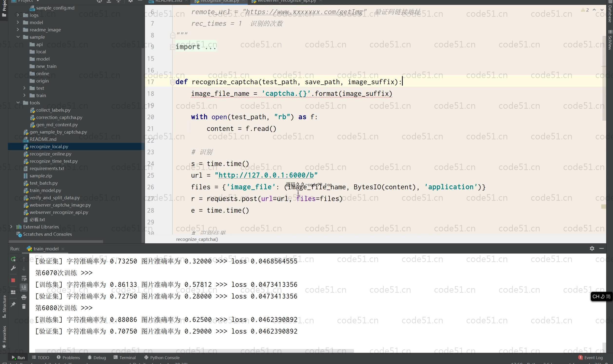Expand the logs folder
Viewport: 613px width, 364px height.
[18, 15]
